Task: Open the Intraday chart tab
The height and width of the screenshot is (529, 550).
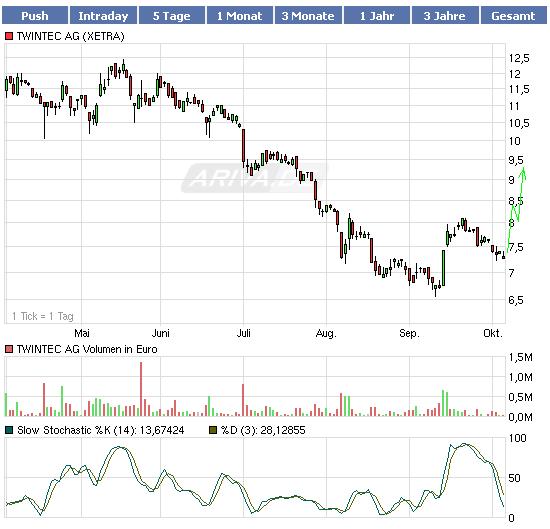Action: [x=103, y=16]
